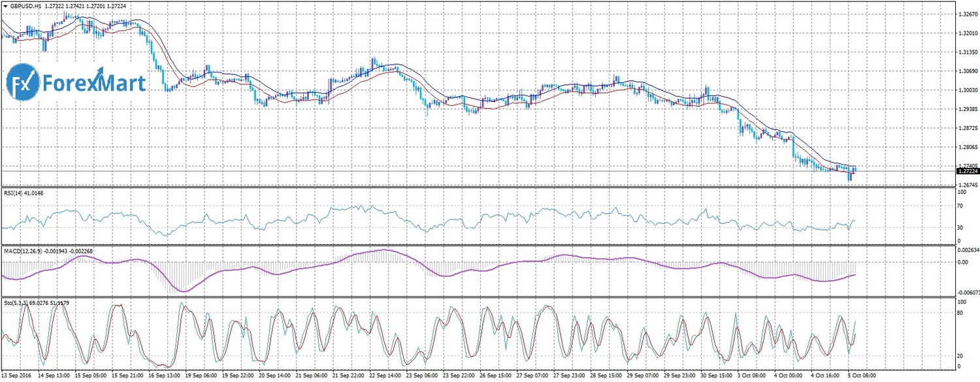This screenshot has height=382, width=980.
Task: Click the separator between price chart and RSI
Action: (477, 187)
